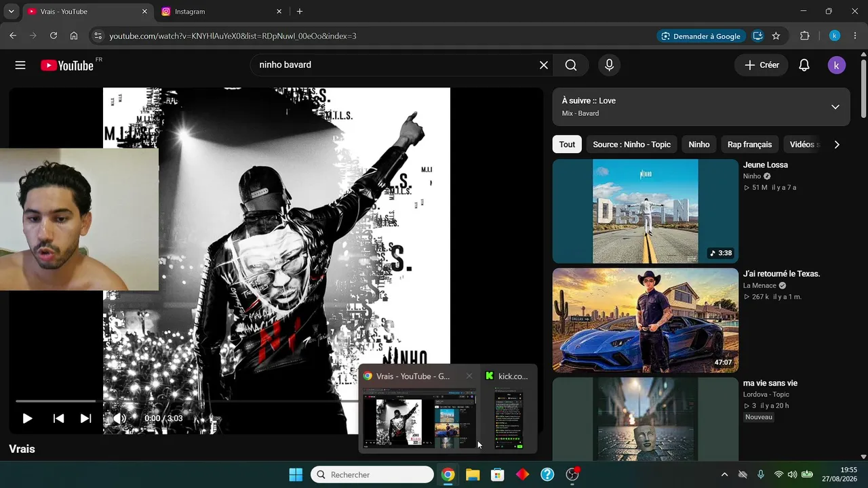Open Microsoft Store from the taskbar

[x=498, y=474]
